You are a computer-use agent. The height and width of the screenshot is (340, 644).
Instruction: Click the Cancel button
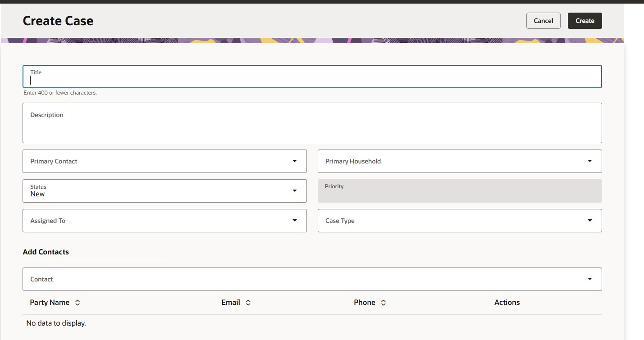pos(543,20)
